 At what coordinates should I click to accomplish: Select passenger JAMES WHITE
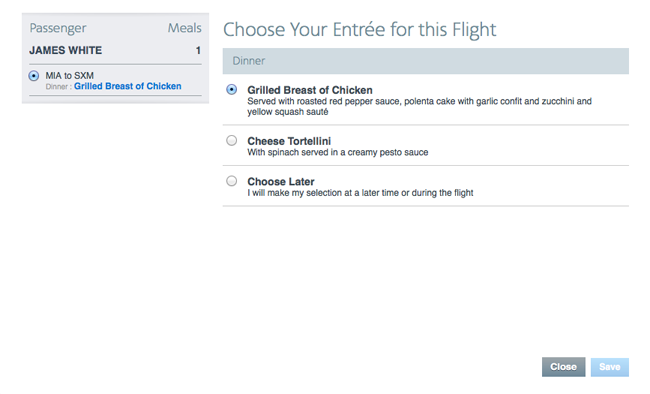pyautogui.click(x=65, y=50)
